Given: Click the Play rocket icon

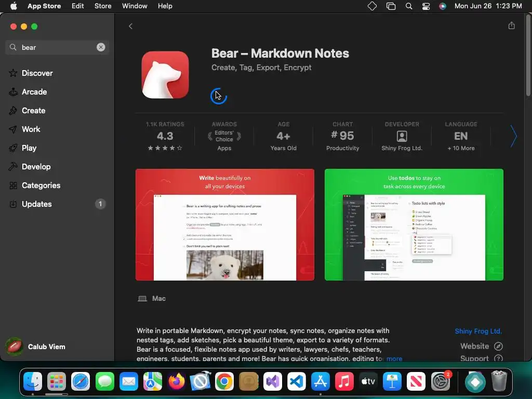Looking at the screenshot, I should (13, 148).
